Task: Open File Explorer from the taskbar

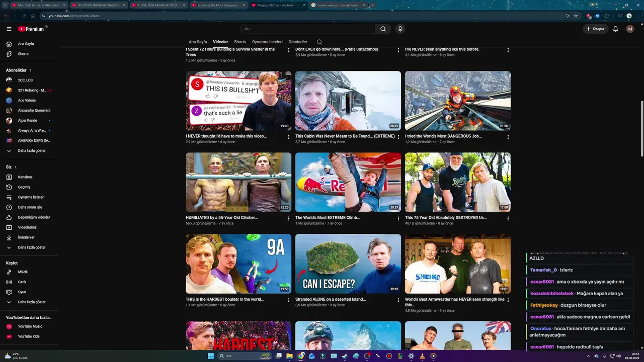Action: [x=290, y=356]
